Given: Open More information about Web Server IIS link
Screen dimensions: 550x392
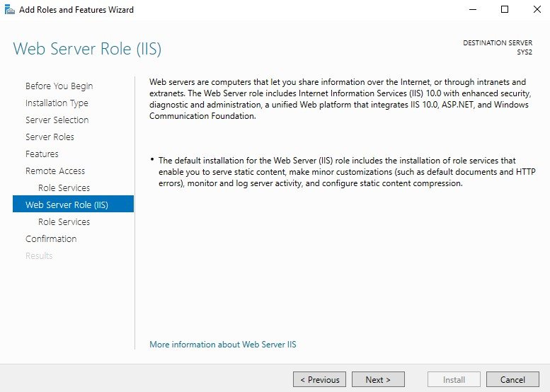Looking at the screenshot, I should [x=223, y=345].
